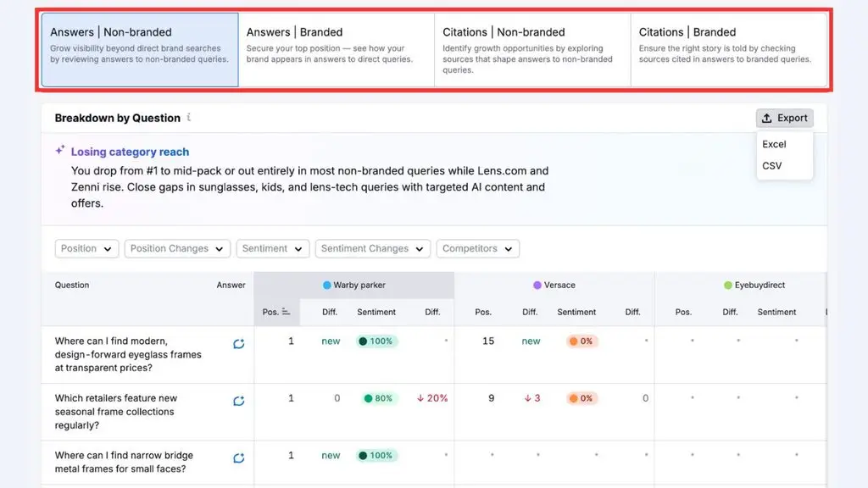The width and height of the screenshot is (868, 488).
Task: Choose Excel from the Export menu
Action: coord(774,144)
